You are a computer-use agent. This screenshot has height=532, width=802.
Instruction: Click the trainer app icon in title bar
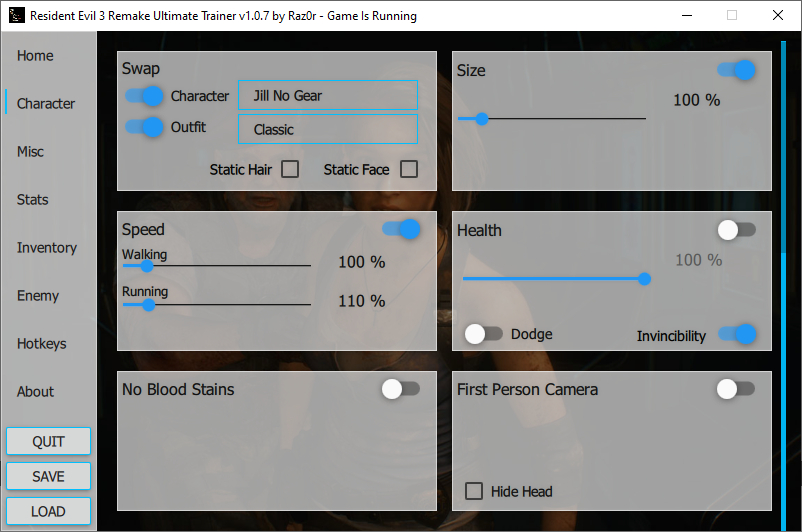pos(16,16)
